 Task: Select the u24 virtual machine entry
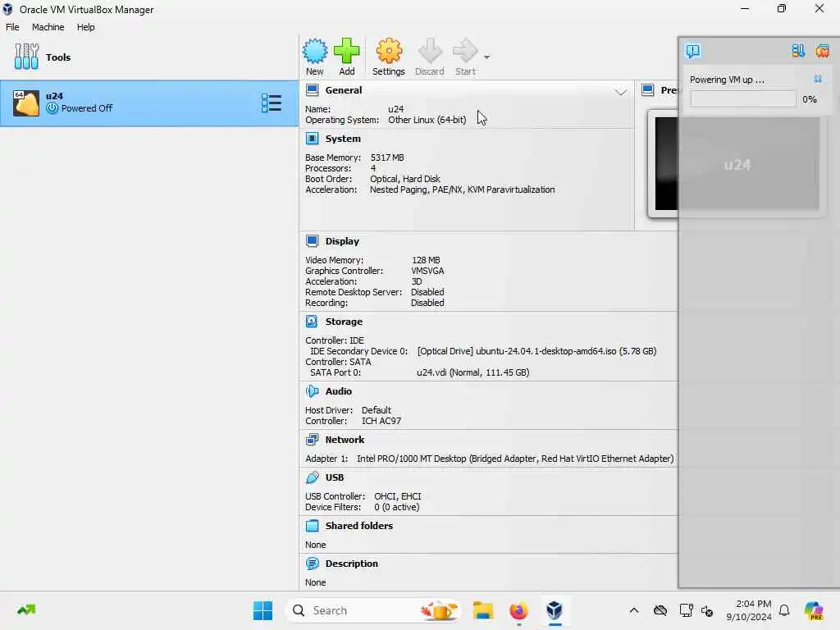point(149,103)
